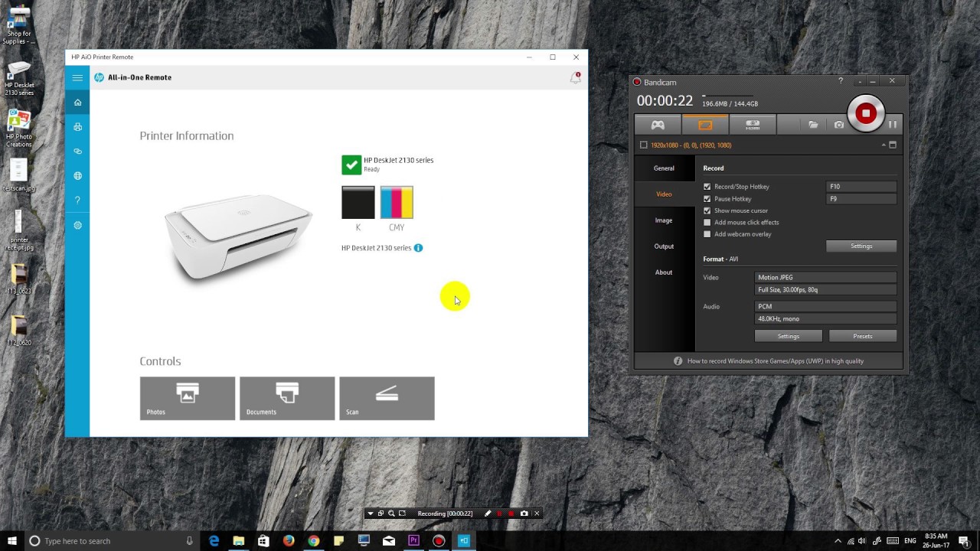Screen dimensions: 980x551
Task: Enable Add webcam overlay checkbox
Action: (x=707, y=234)
